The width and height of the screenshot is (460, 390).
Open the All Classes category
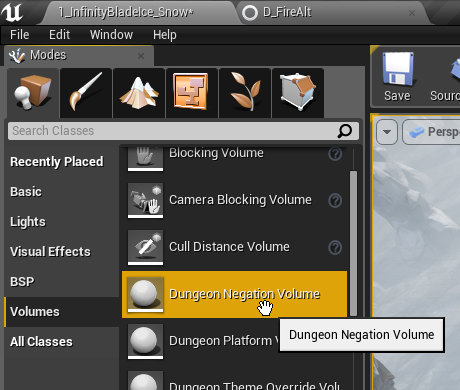(41, 342)
